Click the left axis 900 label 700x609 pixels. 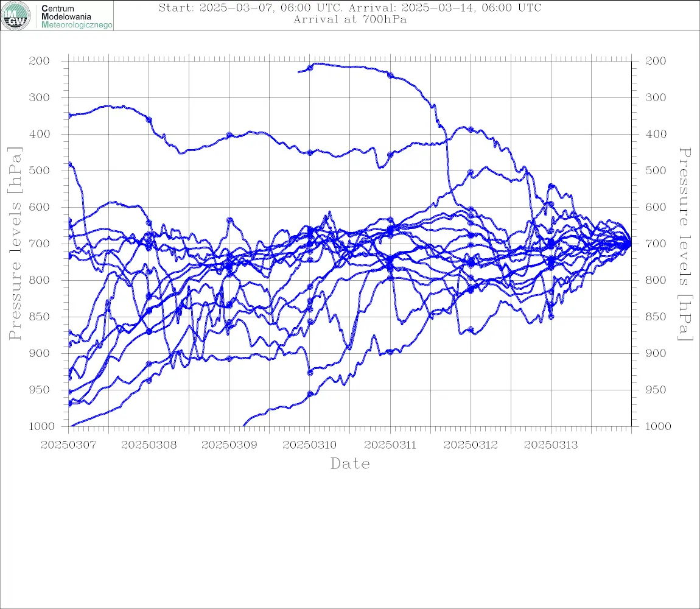[40, 353]
